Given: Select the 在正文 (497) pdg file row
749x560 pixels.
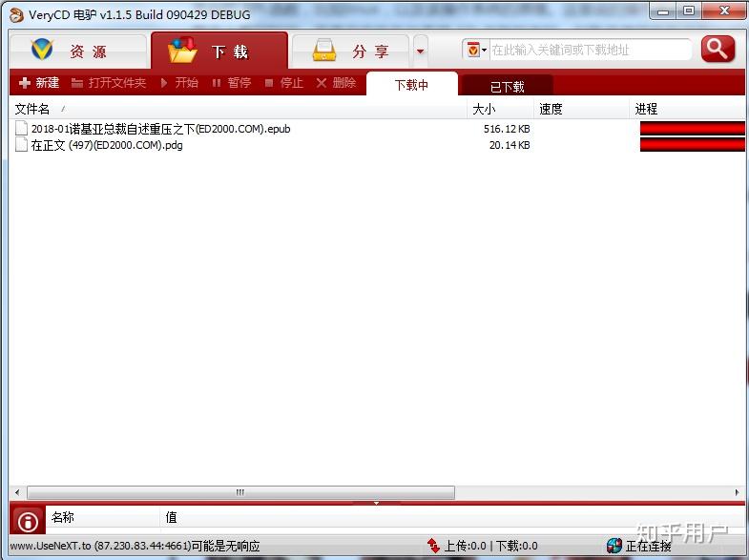Looking at the screenshot, I should click(x=377, y=145).
